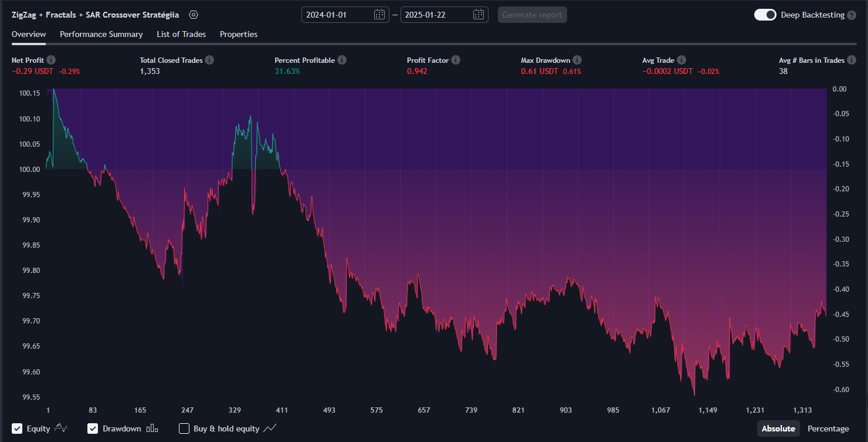Click drawdown axis label -0.60
Image resolution: width=868 pixels, height=442 pixels.
[x=840, y=389]
